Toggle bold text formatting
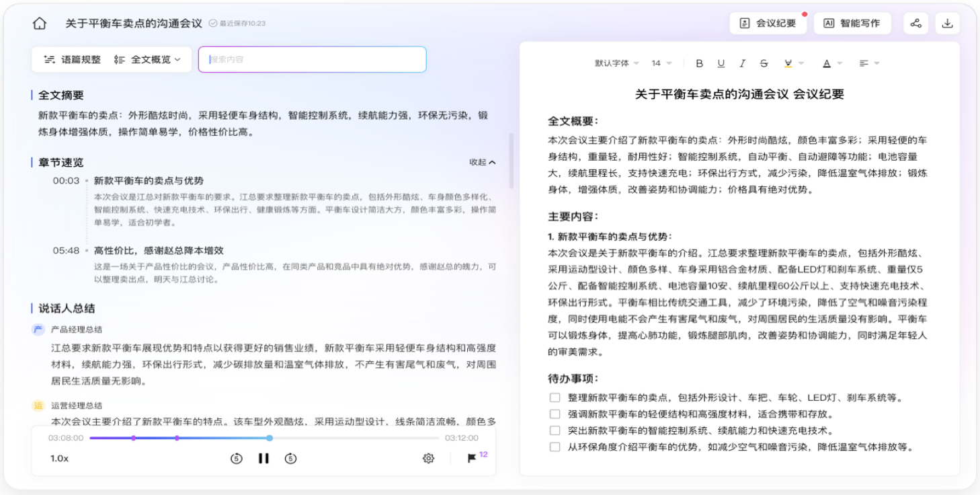Image resolution: width=980 pixels, height=495 pixels. click(x=699, y=63)
